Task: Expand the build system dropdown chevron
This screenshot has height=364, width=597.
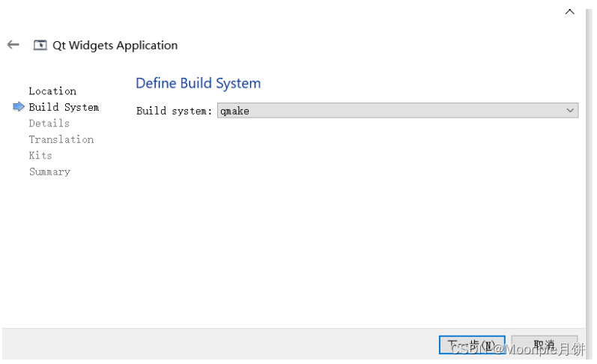Action: click(x=570, y=111)
